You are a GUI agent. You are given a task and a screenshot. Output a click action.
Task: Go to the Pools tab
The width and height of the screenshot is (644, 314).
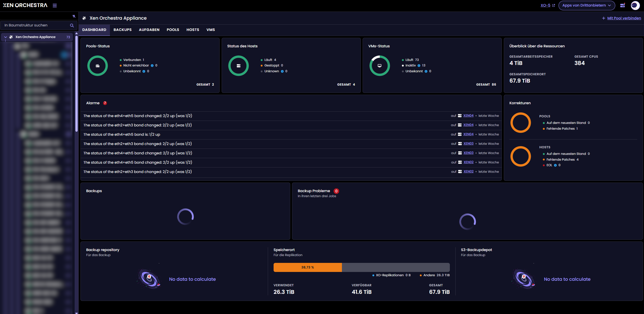click(x=173, y=30)
